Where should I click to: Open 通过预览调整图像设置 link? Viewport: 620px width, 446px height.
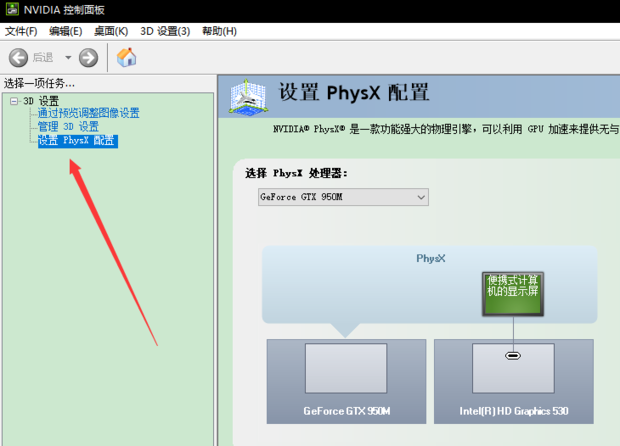click(89, 113)
